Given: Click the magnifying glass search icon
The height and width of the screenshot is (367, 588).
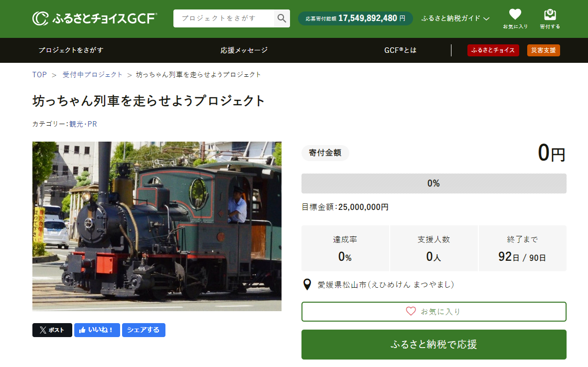Looking at the screenshot, I should pos(282,18).
